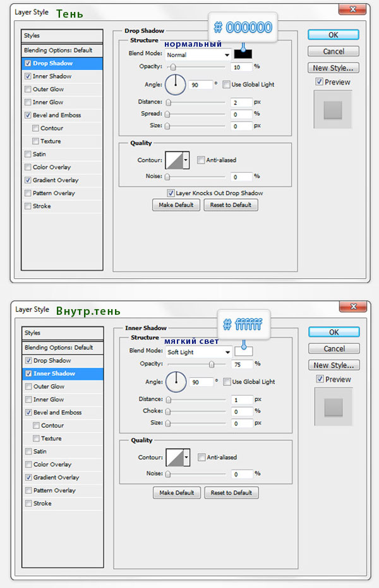Click the angle dial in the Drop Shadow panel
Screen dimensions: 379x588
point(176,85)
